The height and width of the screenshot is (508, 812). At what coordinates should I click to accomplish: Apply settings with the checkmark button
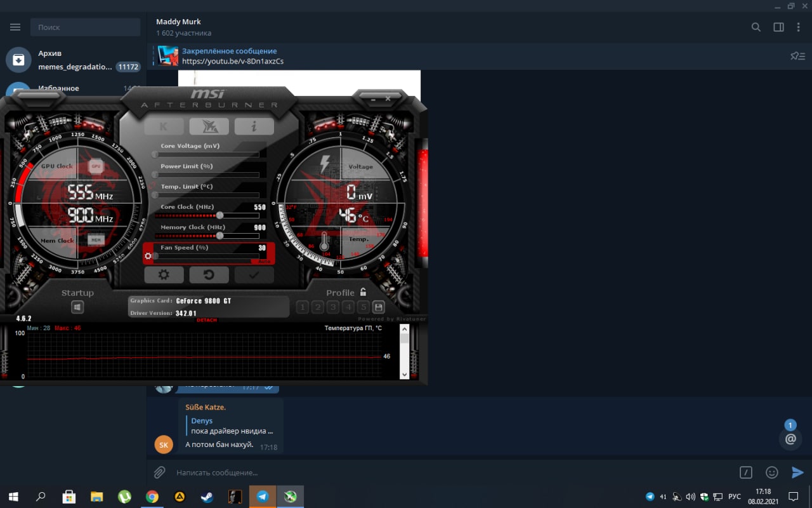pyautogui.click(x=254, y=275)
